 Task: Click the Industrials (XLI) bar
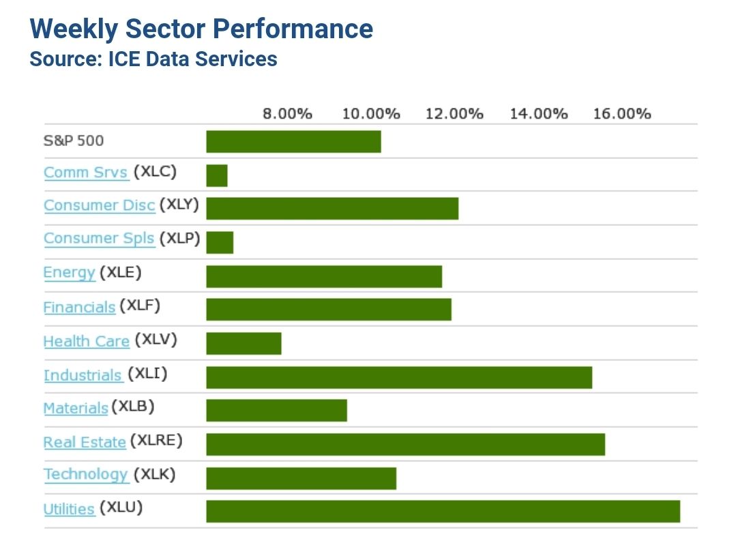pyautogui.click(x=399, y=377)
